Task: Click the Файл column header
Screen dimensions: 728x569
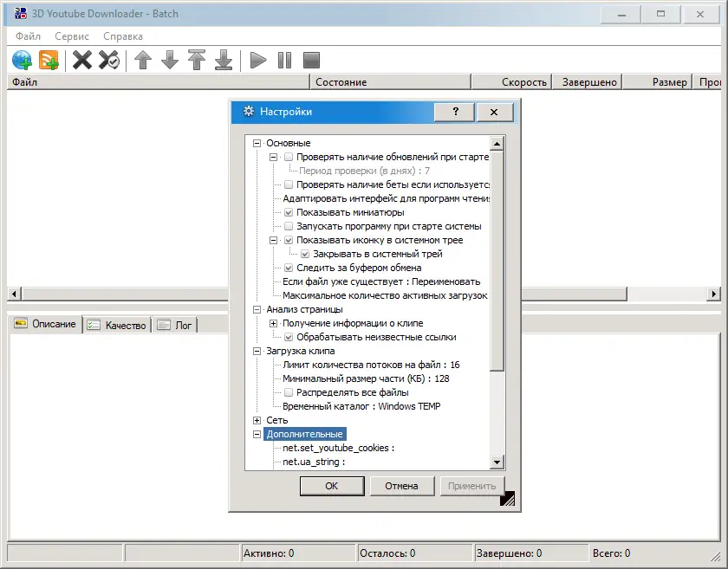Action: [158, 82]
